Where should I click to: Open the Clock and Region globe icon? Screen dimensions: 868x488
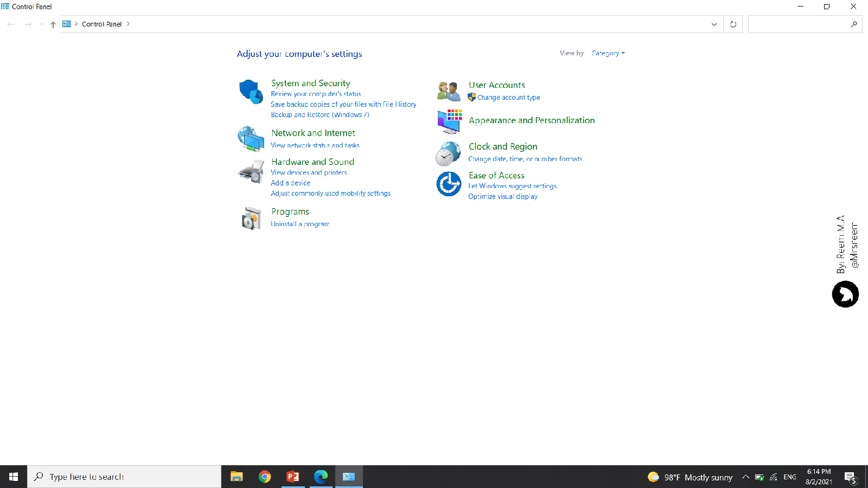[448, 153]
